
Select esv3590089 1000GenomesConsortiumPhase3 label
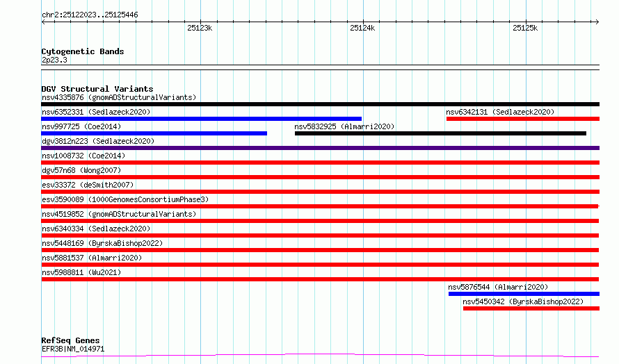point(125,199)
